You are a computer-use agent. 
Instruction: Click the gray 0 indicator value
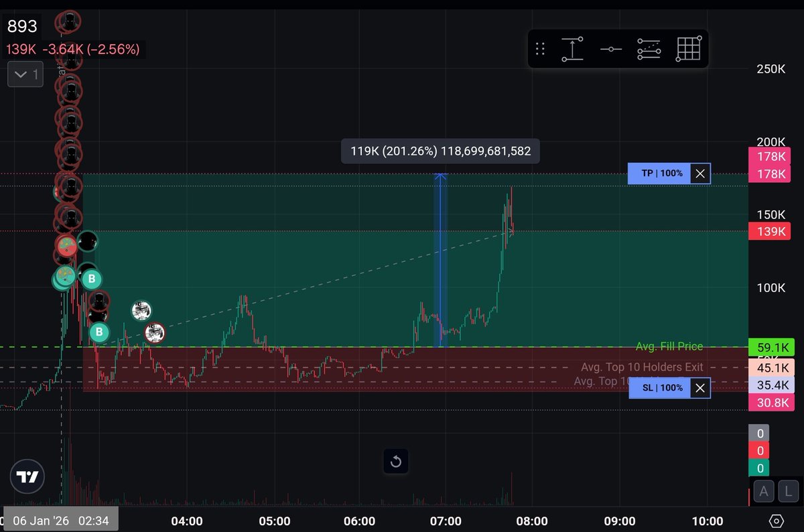tap(760, 434)
